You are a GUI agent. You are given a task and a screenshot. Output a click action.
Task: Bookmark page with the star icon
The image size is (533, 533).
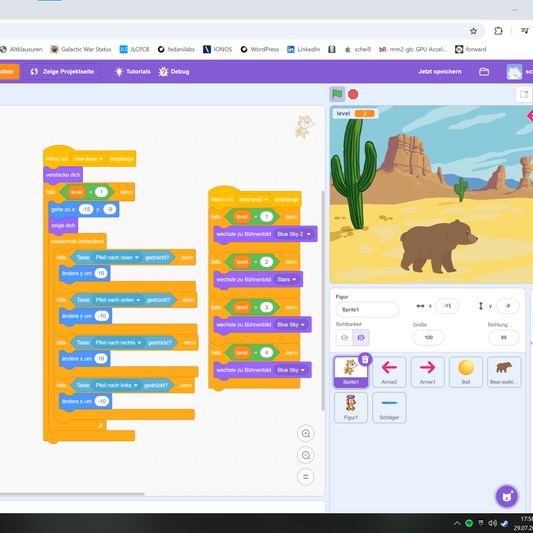(473, 31)
